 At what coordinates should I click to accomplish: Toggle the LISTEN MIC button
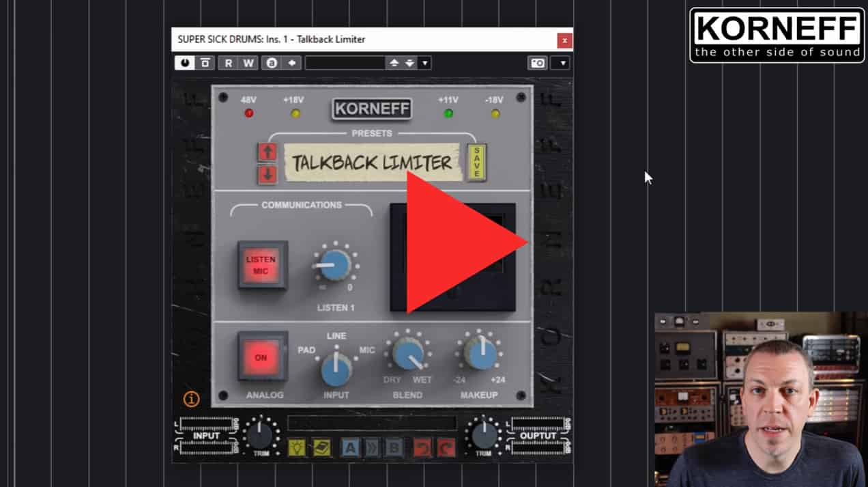[x=263, y=265]
